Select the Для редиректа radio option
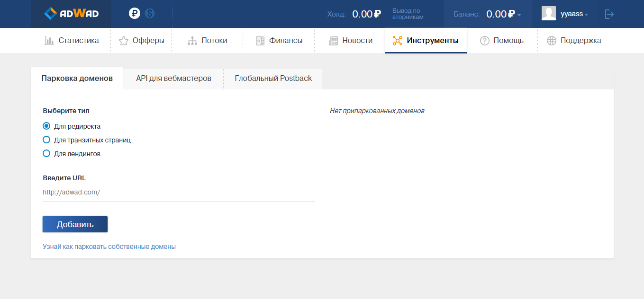Image resolution: width=644 pixels, height=299 pixels. 46,126
